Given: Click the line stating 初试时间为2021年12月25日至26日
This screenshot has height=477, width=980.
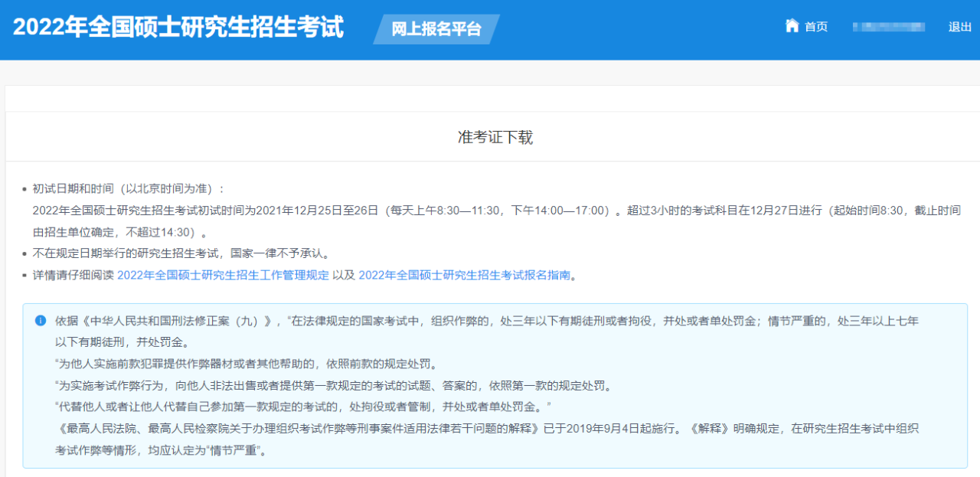Looking at the screenshot, I should click(x=322, y=211).
